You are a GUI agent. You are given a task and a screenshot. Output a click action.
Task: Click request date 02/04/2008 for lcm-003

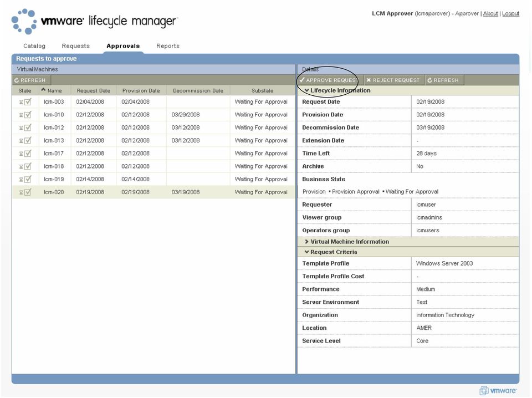point(90,102)
